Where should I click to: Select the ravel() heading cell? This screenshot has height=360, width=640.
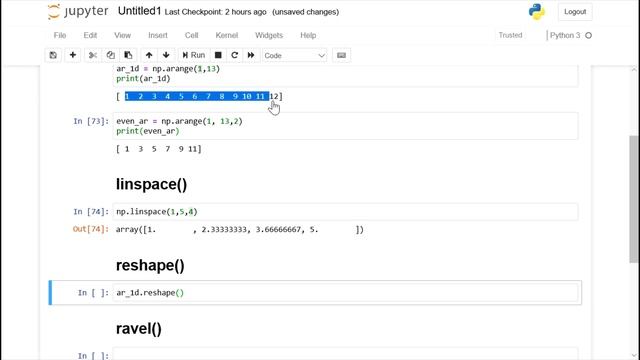pyautogui.click(x=139, y=329)
